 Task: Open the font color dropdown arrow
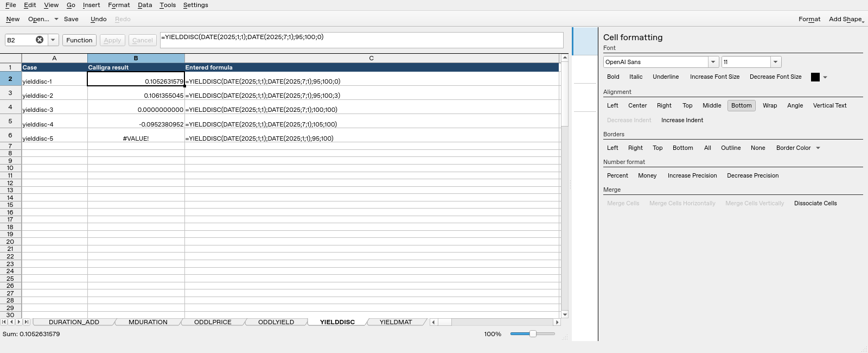coord(825,77)
